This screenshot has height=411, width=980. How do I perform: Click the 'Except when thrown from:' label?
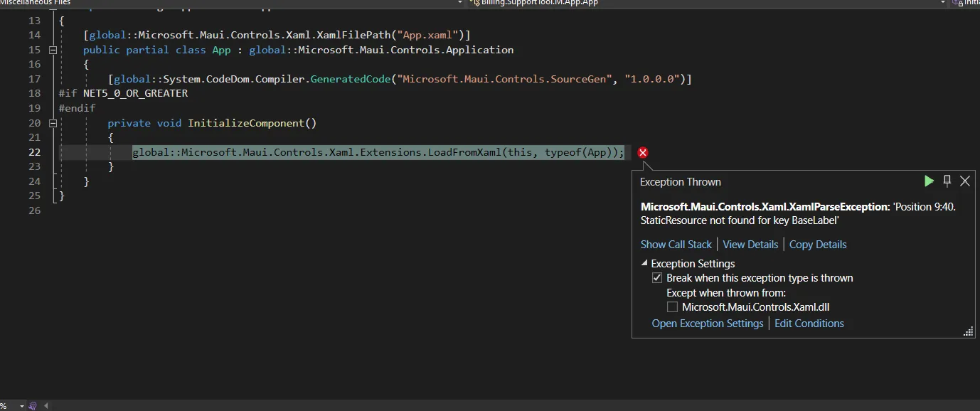(726, 293)
